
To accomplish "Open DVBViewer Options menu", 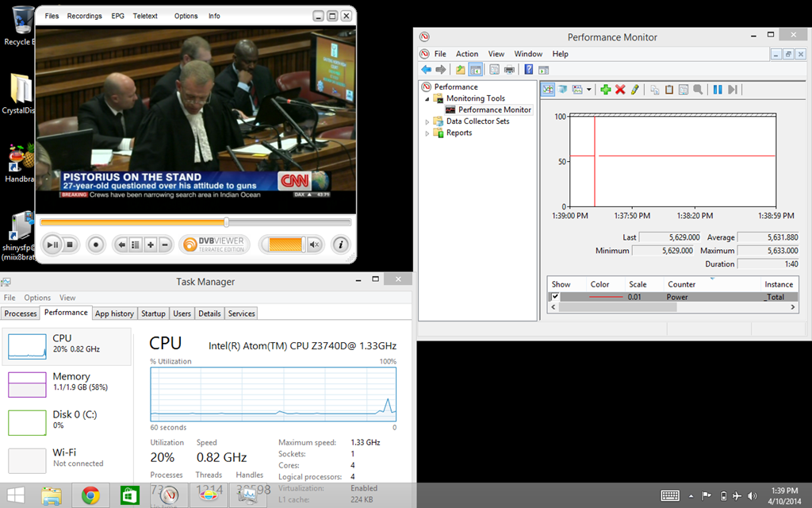I will (186, 16).
